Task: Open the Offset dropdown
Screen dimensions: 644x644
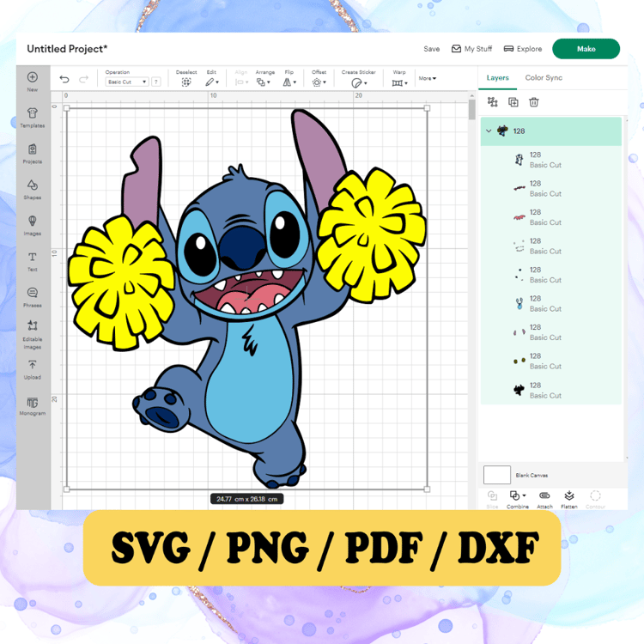Action: [319, 82]
